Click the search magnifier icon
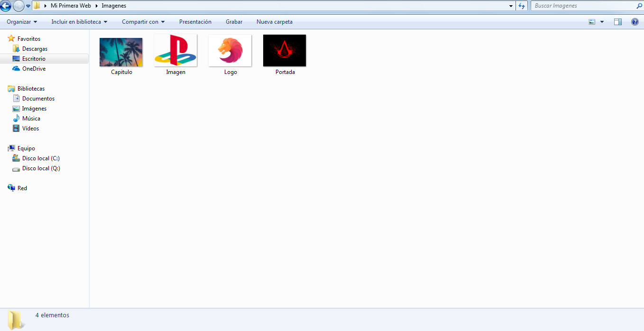The height and width of the screenshot is (331, 644). pyautogui.click(x=639, y=6)
